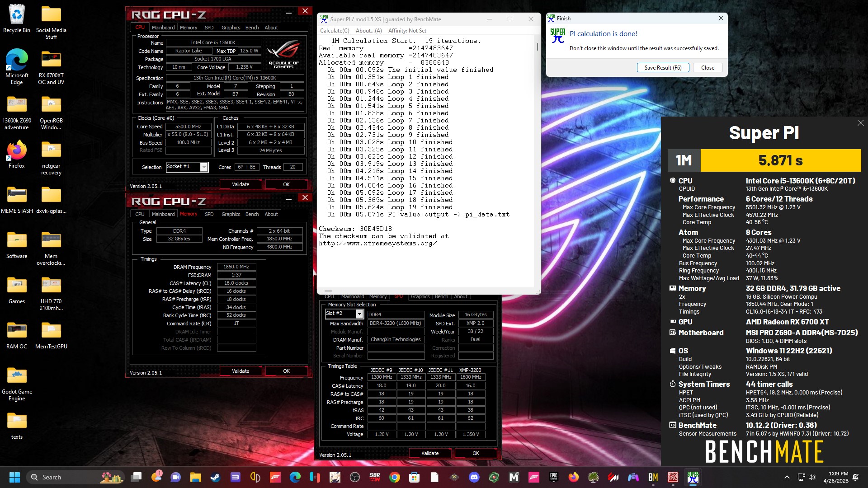Open the Software folder on the desktop
This screenshot has width=868, height=488.
[17, 244]
